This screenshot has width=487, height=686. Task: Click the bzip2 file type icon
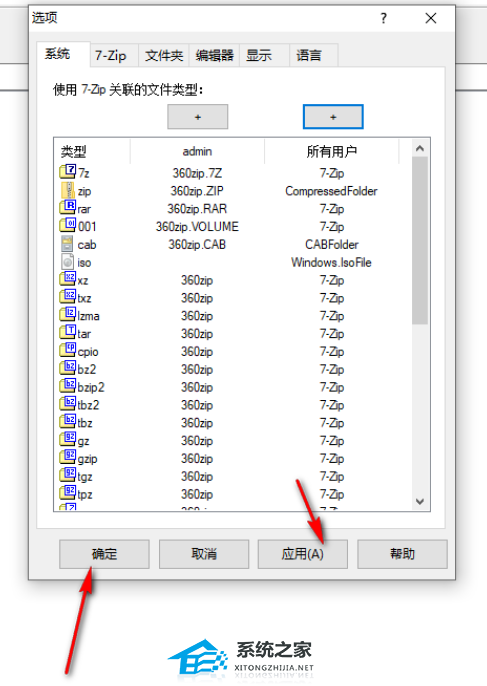coord(68,386)
